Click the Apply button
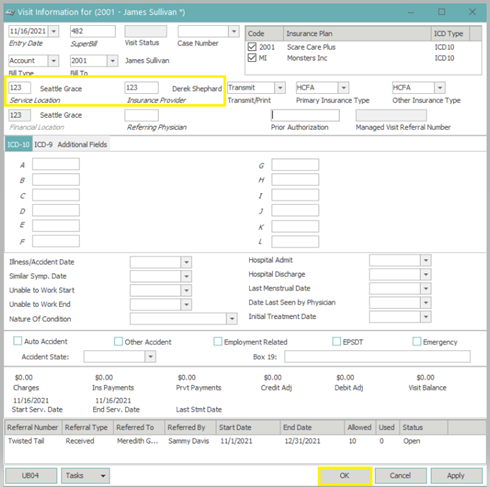Image resolution: width=490 pixels, height=487 pixels. coord(456,476)
